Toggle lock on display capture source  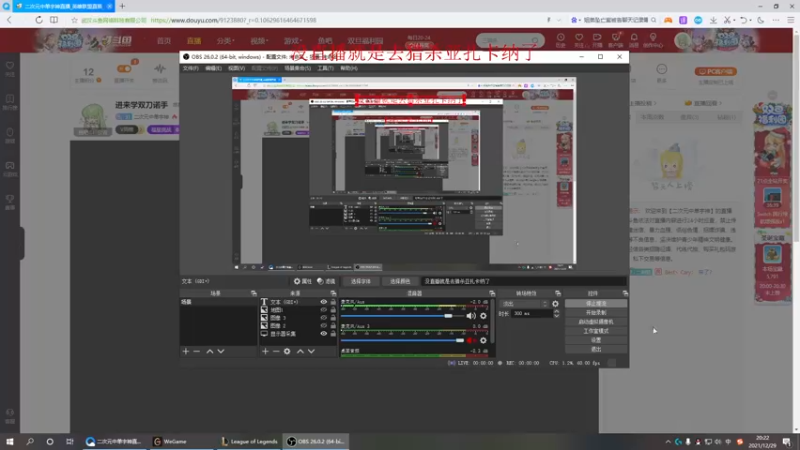(333, 334)
